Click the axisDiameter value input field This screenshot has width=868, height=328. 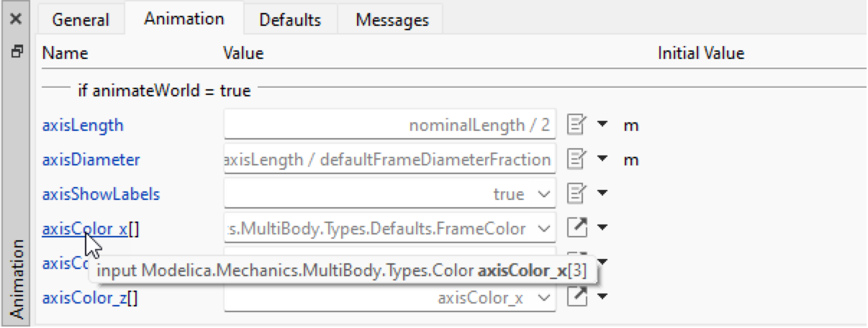tap(389, 160)
